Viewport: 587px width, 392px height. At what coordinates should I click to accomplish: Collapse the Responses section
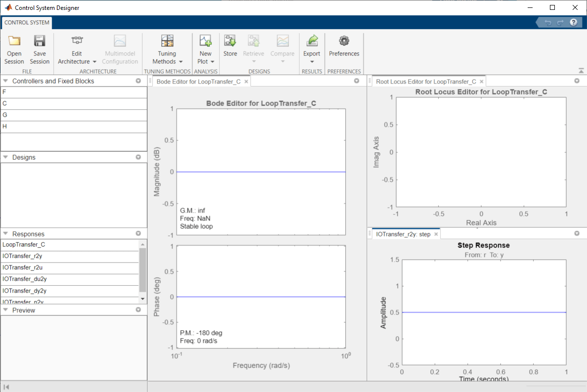(6, 233)
